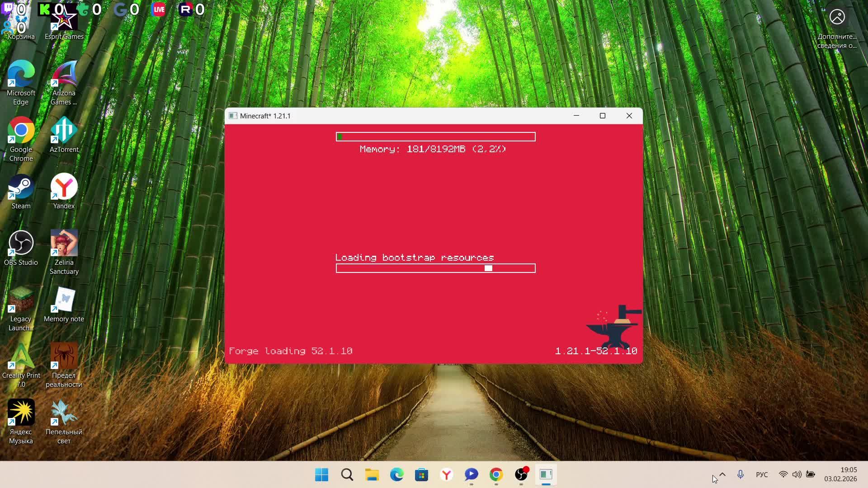This screenshot has width=868, height=488.
Task: Click Windows Start button on taskbar
Action: (321, 474)
